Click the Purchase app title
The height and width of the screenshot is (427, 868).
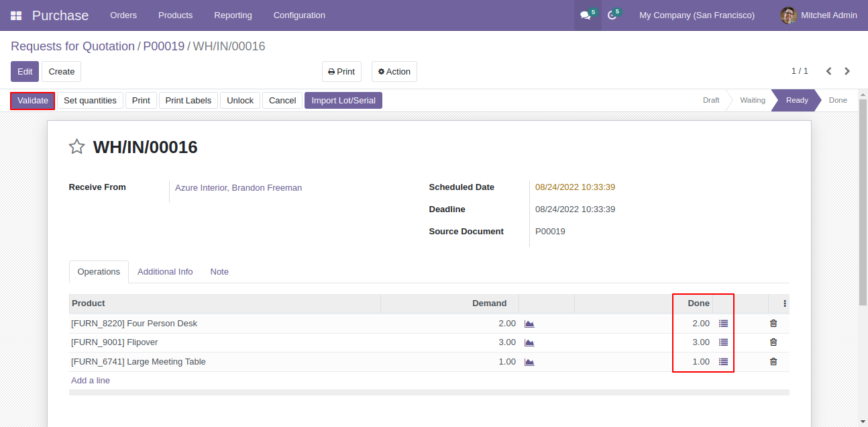(60, 15)
